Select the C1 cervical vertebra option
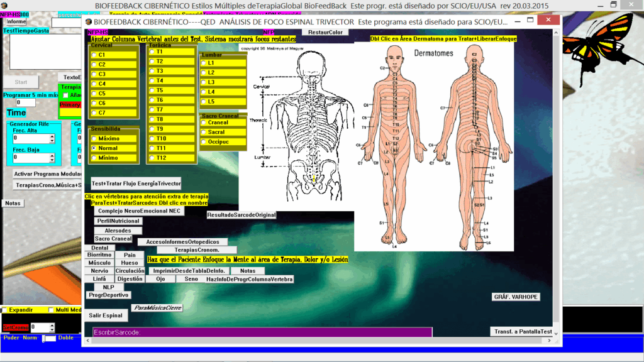644x362 pixels. click(x=94, y=55)
